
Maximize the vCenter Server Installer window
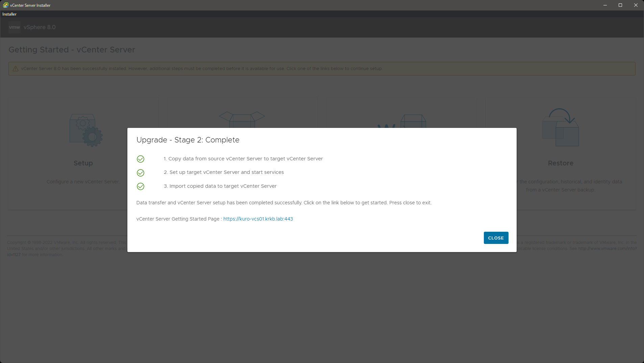tap(620, 5)
